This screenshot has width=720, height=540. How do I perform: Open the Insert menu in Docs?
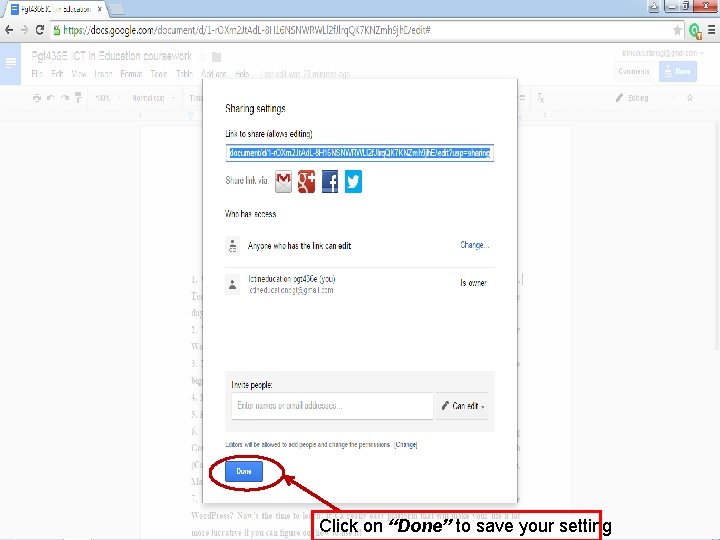[103, 73]
